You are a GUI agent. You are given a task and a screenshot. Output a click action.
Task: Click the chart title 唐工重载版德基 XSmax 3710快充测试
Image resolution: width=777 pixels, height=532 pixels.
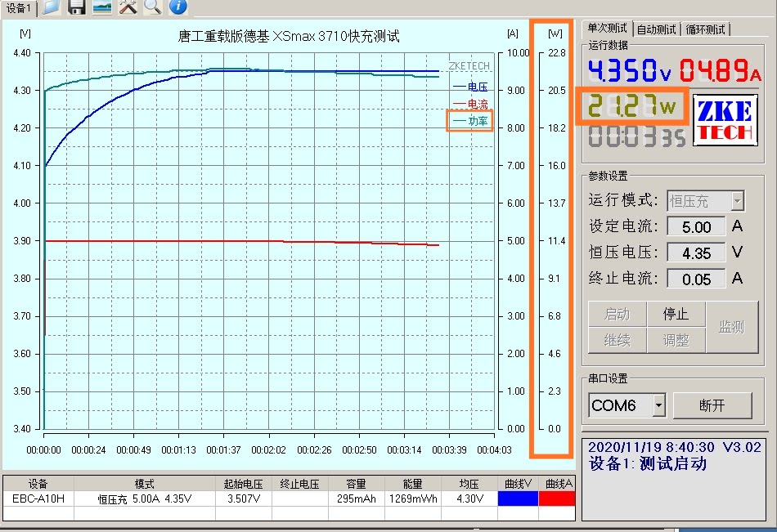point(289,36)
